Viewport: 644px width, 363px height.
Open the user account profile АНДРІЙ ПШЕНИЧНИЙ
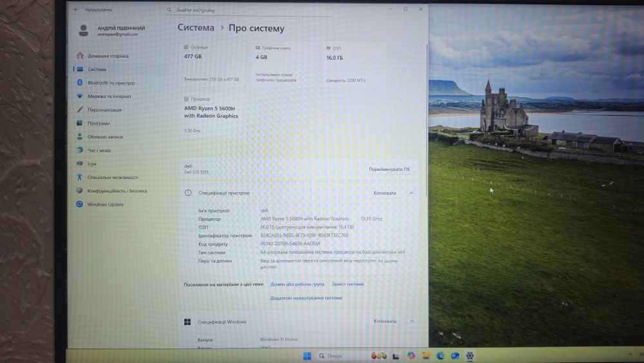[x=111, y=30]
